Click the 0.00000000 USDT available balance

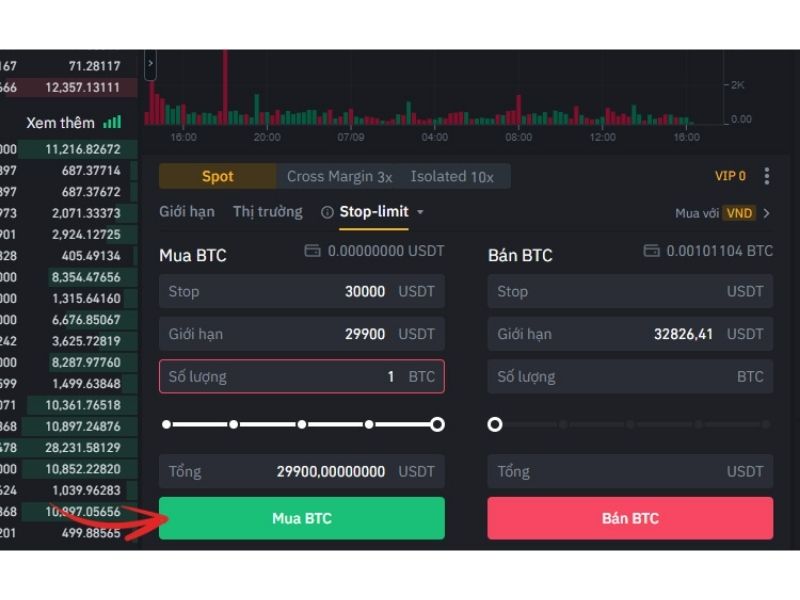[x=386, y=251]
